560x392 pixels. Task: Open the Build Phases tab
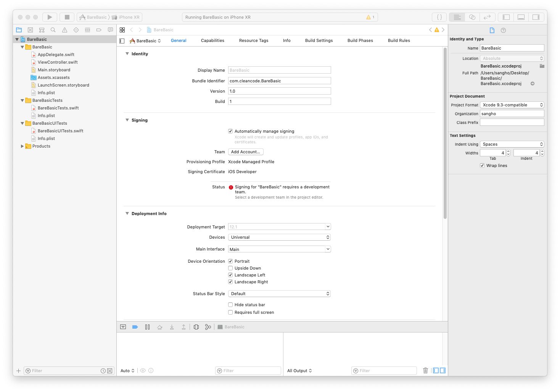(x=360, y=40)
